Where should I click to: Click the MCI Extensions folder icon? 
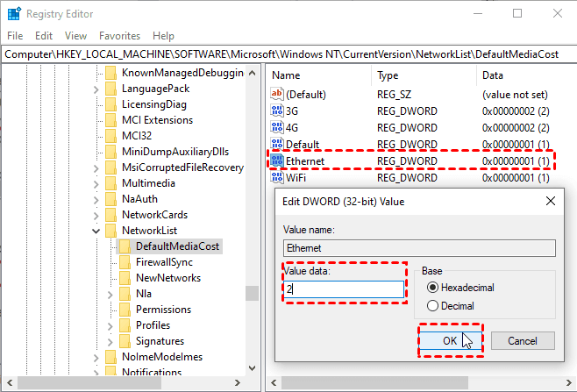click(x=110, y=120)
